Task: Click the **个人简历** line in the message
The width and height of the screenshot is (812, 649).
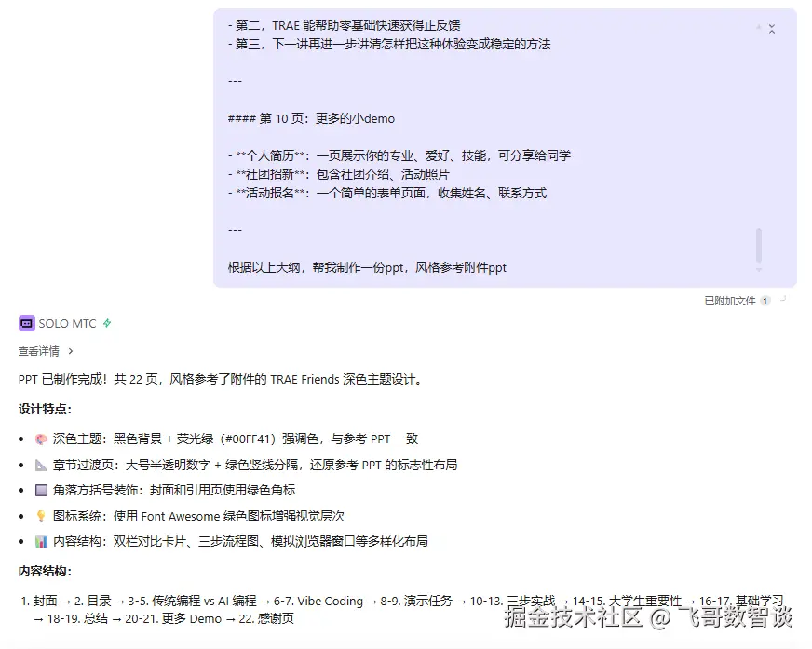Action: [399, 155]
